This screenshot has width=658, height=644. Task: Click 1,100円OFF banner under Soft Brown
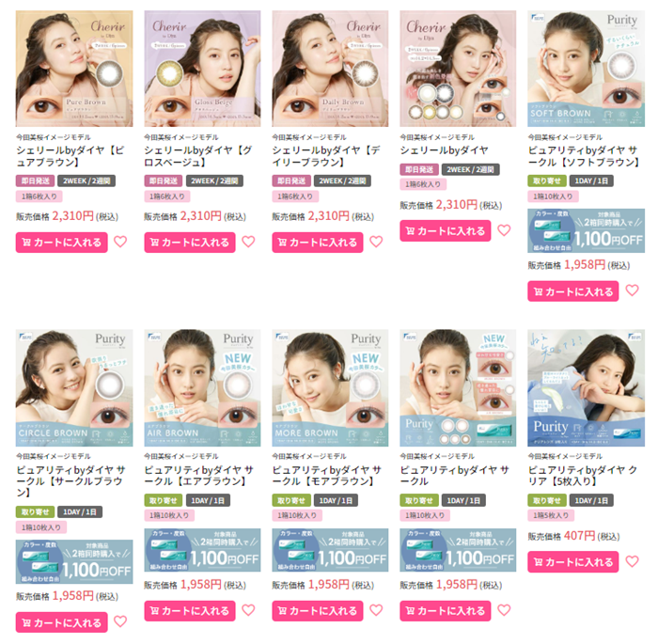coord(586,231)
